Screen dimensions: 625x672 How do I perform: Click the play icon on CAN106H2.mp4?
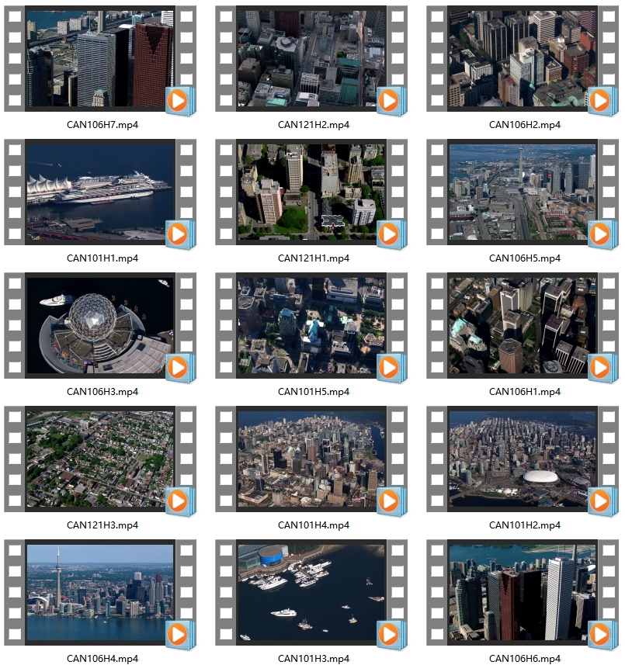tap(602, 101)
